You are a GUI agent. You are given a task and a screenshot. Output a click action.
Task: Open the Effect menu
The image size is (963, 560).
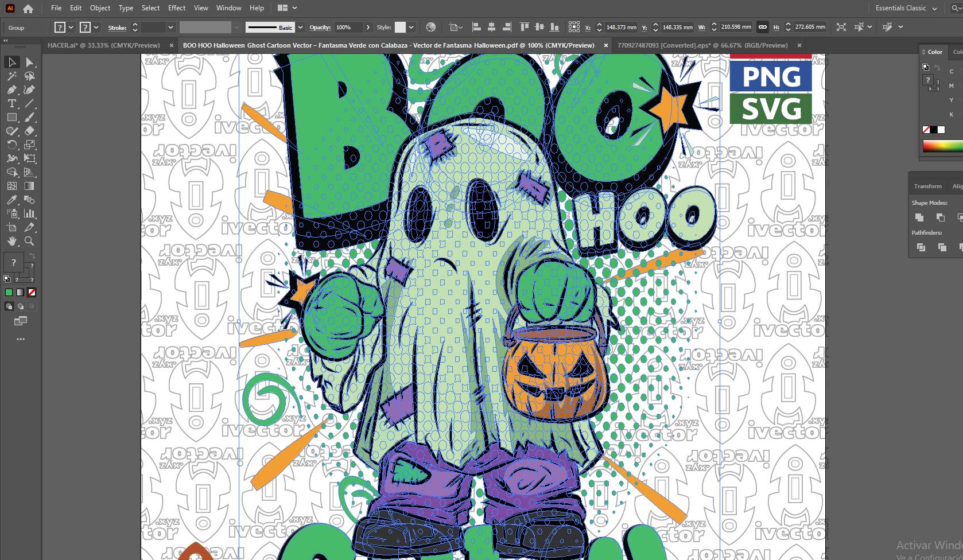(177, 8)
